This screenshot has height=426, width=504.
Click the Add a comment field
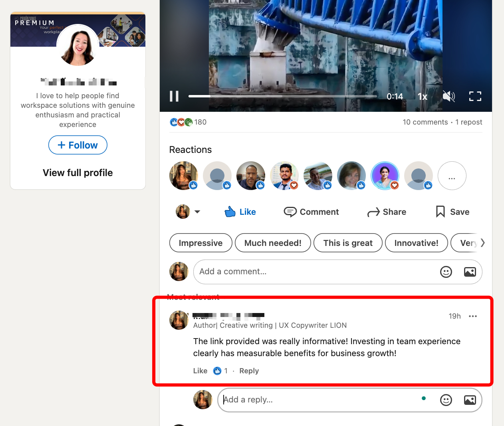coord(280,271)
